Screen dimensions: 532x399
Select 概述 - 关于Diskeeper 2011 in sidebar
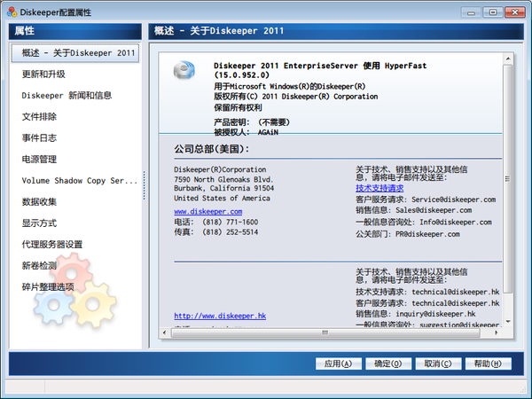pos(78,52)
